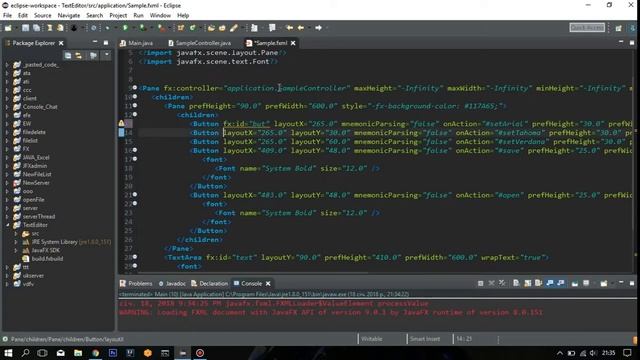Select the NewFileList project
Screen dimensions: 640x360
[x=32, y=174]
